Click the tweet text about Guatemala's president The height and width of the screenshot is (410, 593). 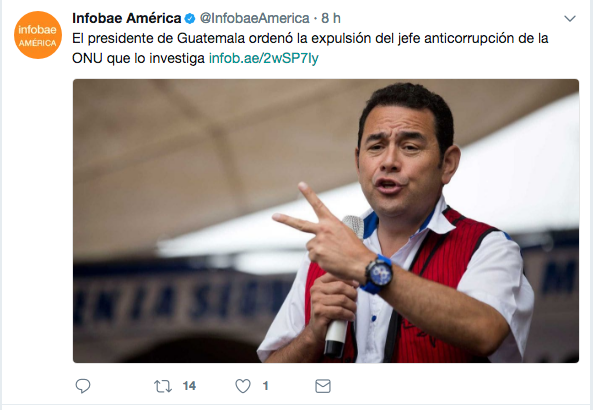click(310, 48)
